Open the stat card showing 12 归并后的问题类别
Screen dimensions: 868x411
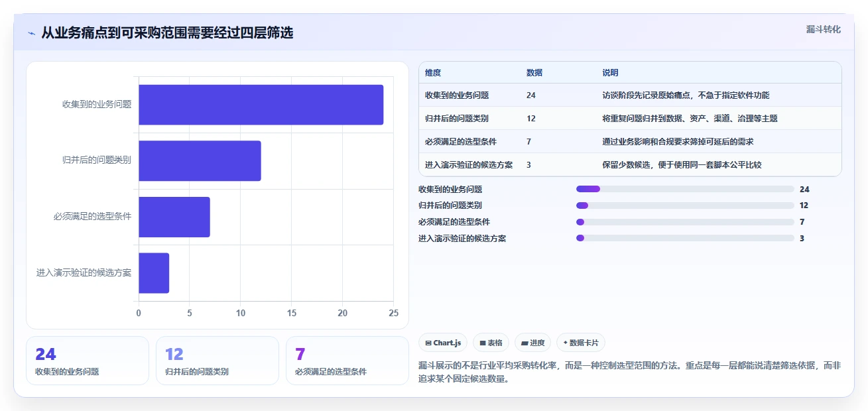(217, 361)
